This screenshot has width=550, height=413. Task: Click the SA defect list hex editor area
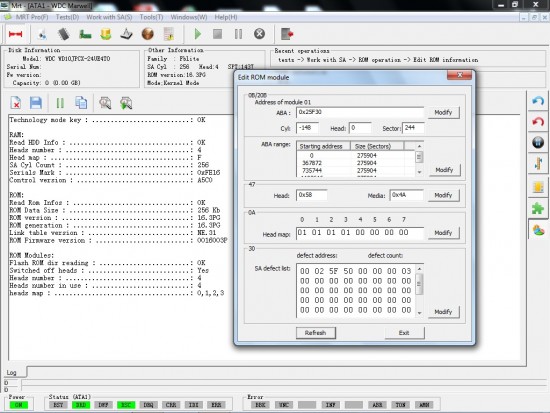click(356, 291)
